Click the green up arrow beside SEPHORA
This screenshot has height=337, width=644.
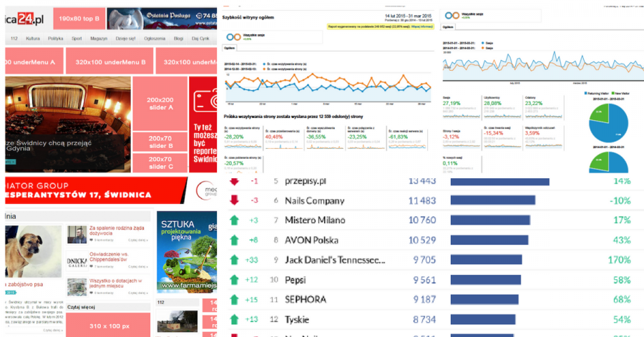(235, 300)
